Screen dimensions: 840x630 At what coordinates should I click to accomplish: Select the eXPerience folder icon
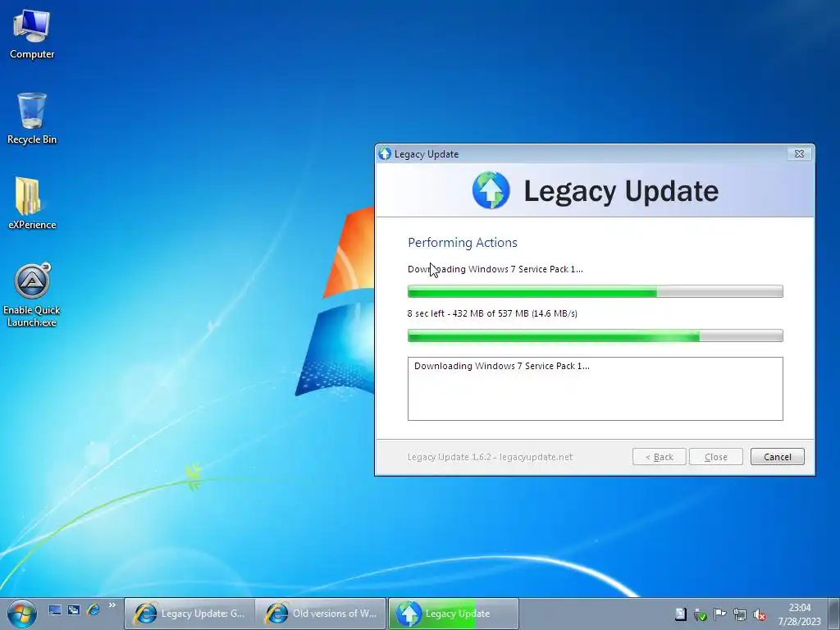(32, 203)
